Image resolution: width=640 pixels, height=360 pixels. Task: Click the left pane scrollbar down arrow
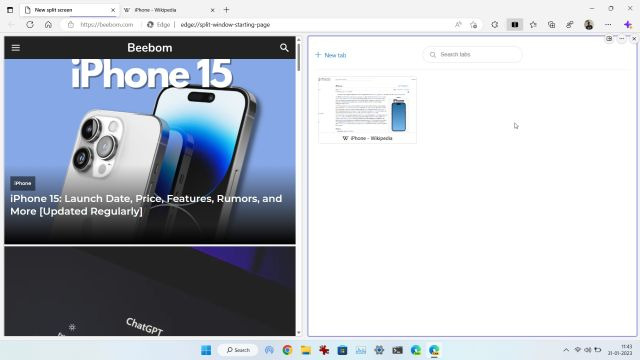[299, 333]
